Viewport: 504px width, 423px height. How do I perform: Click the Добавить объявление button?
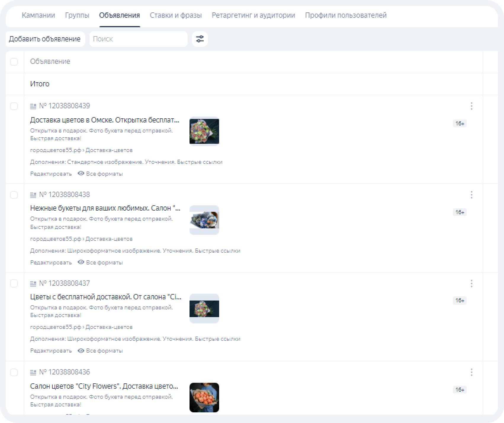tap(45, 39)
